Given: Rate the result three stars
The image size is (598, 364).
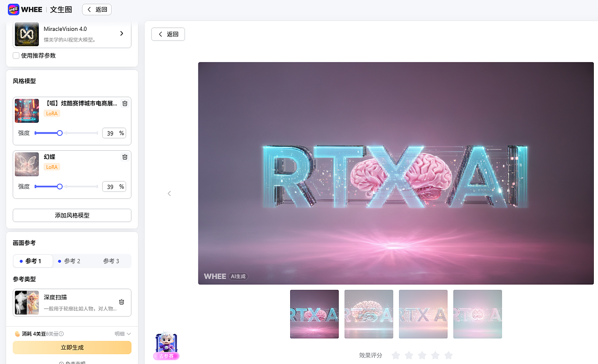Looking at the screenshot, I should (422, 356).
